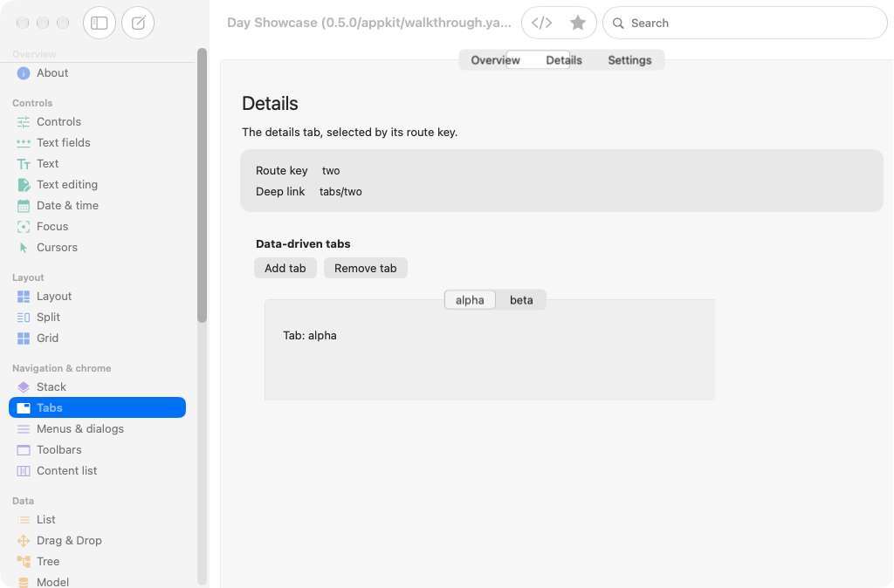
Task: Open the Toolbars sidebar item
Action: point(98,450)
